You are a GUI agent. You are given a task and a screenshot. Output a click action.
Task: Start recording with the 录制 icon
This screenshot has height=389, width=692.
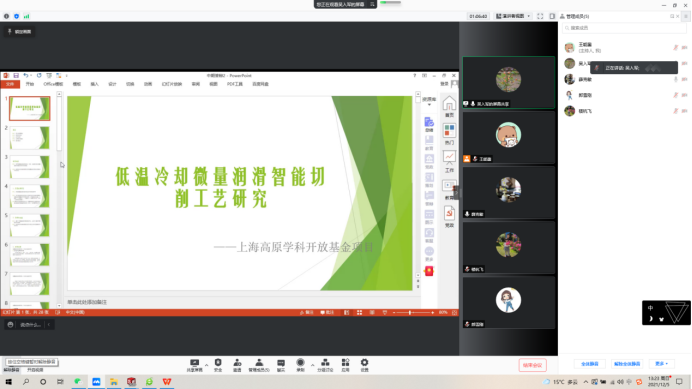[x=301, y=365]
